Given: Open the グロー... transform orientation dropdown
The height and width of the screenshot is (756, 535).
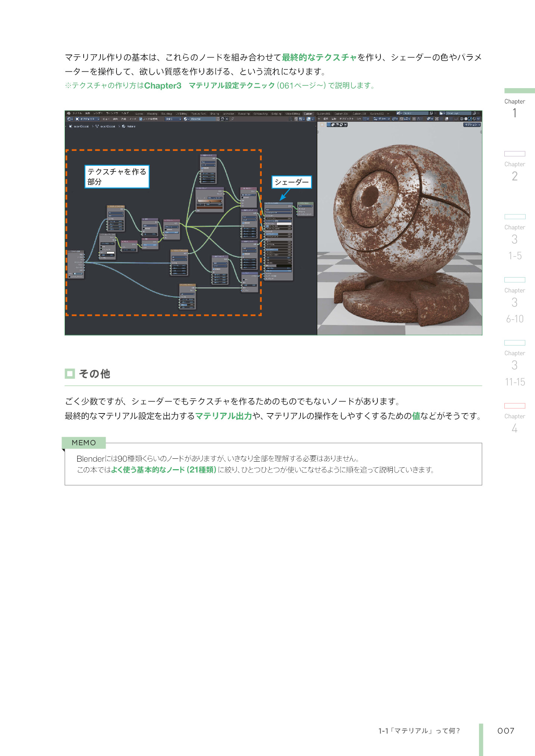Looking at the screenshot, I should 382,119.
